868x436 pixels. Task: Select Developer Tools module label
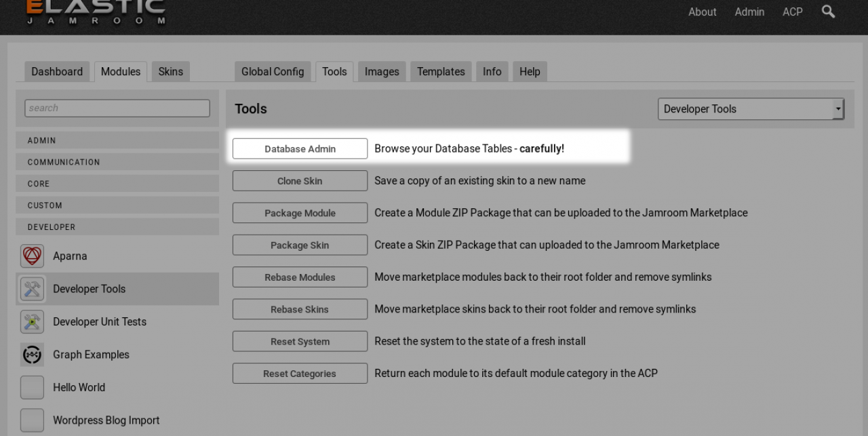tap(90, 289)
